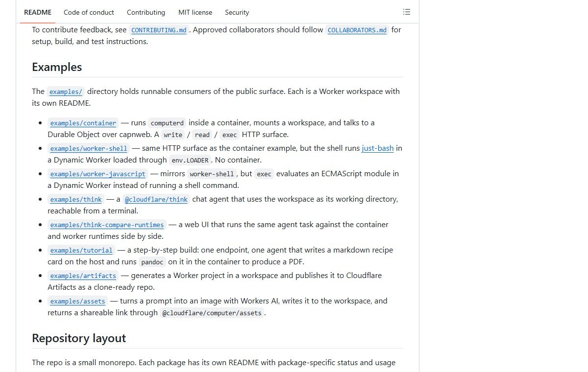Image resolution: width=588 pixels, height=372 pixels.
Task: Click the worker-shell inline code in the worker-javascript item
Action: tap(213, 174)
